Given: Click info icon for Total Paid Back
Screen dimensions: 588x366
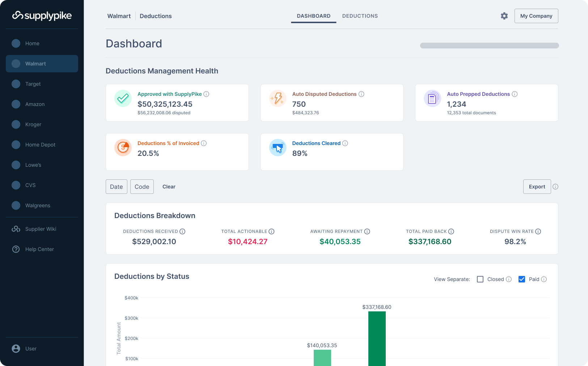Looking at the screenshot, I should click(451, 231).
